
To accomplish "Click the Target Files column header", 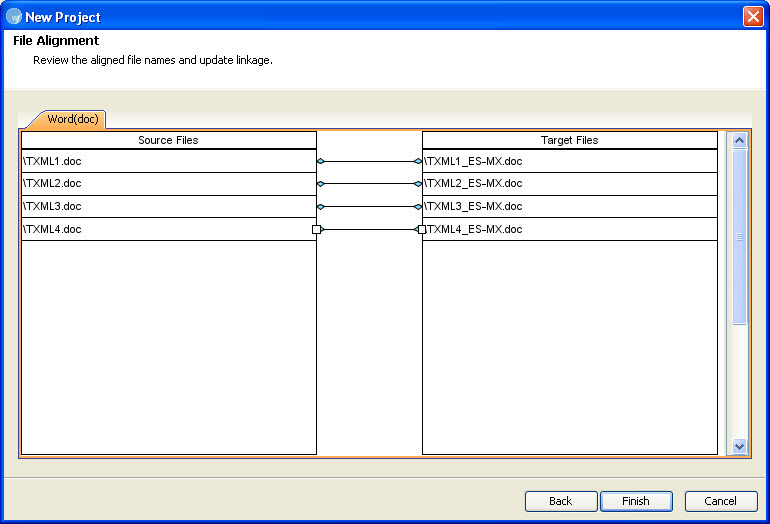I will 570,140.
